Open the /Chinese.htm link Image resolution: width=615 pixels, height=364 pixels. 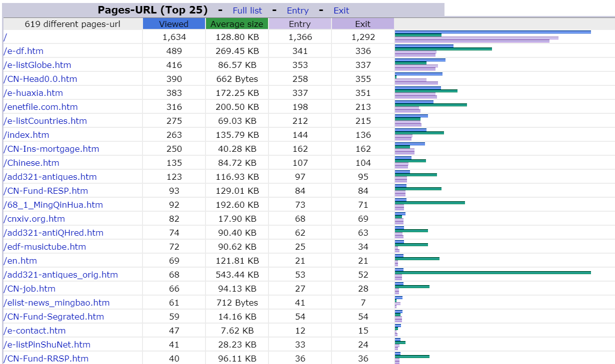click(31, 163)
